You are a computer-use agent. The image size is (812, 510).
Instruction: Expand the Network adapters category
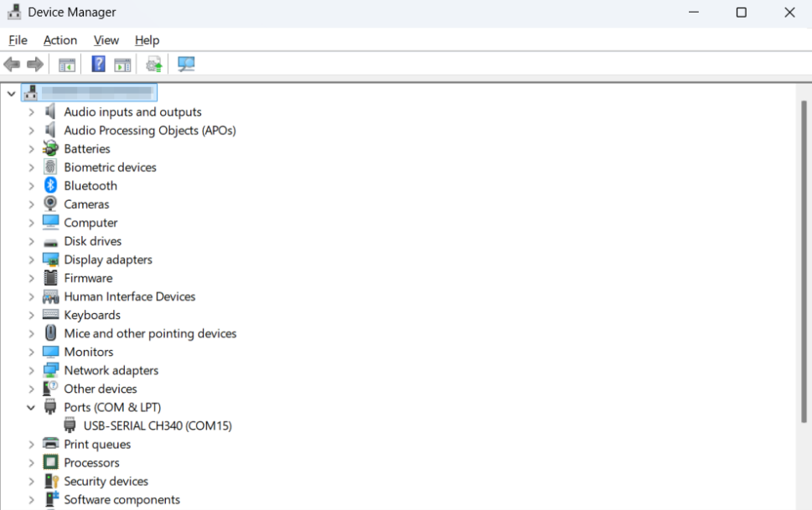pos(31,370)
